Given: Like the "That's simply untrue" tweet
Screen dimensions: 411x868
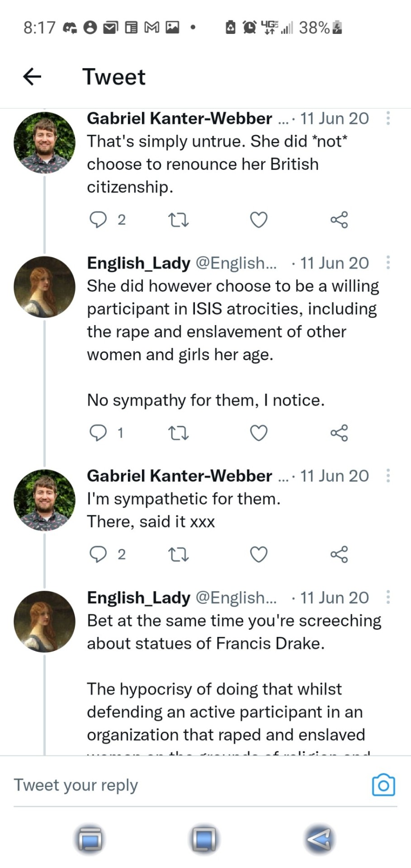Looking at the screenshot, I should pyautogui.click(x=259, y=220).
